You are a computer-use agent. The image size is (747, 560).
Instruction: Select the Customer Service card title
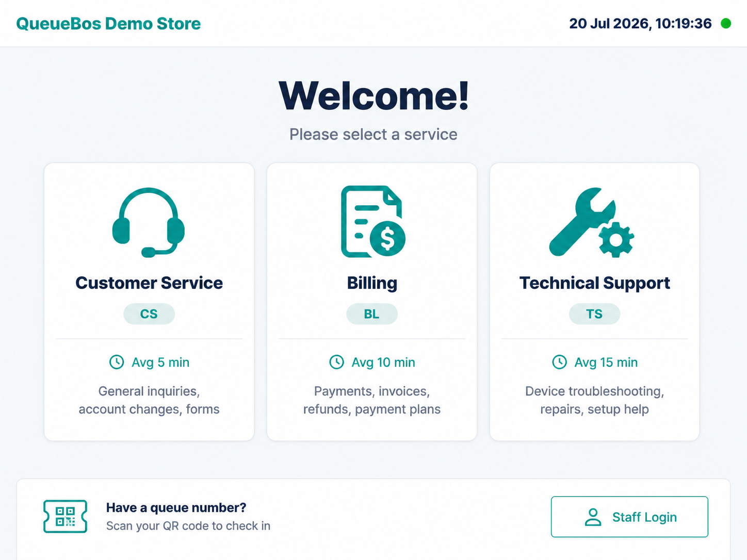149,283
